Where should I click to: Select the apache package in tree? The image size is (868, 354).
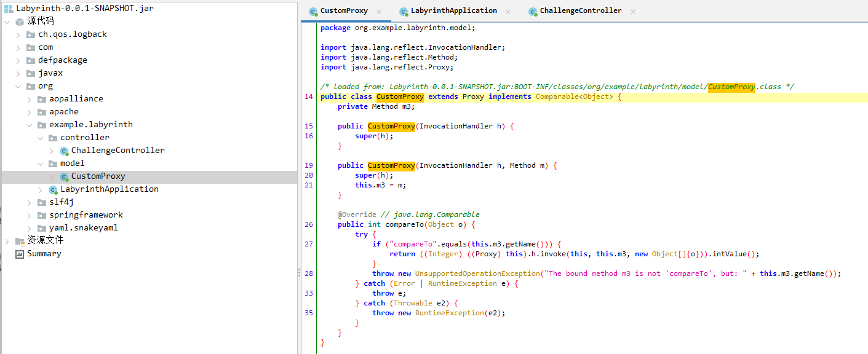63,112
